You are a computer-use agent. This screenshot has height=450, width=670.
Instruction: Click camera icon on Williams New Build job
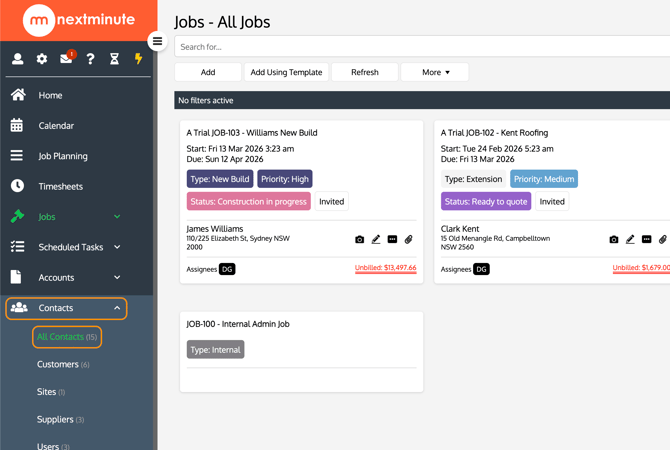[x=360, y=240]
